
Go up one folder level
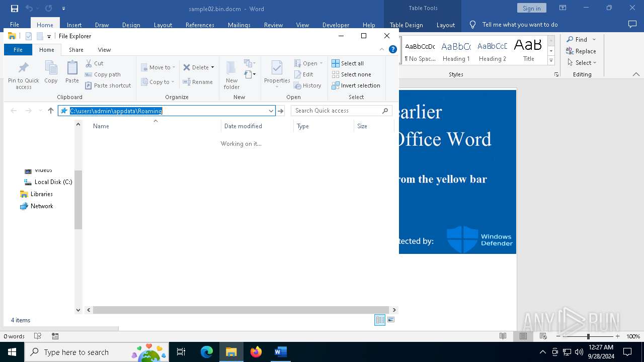point(51,111)
